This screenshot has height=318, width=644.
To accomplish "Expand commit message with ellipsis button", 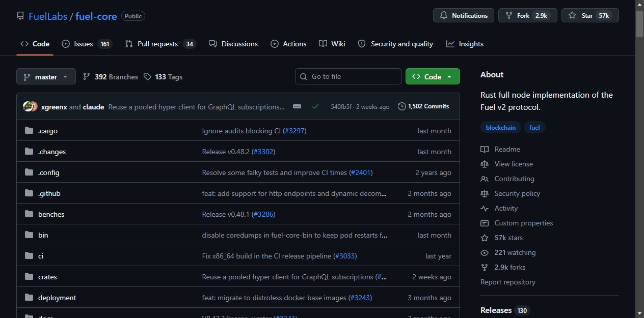I will (x=297, y=106).
